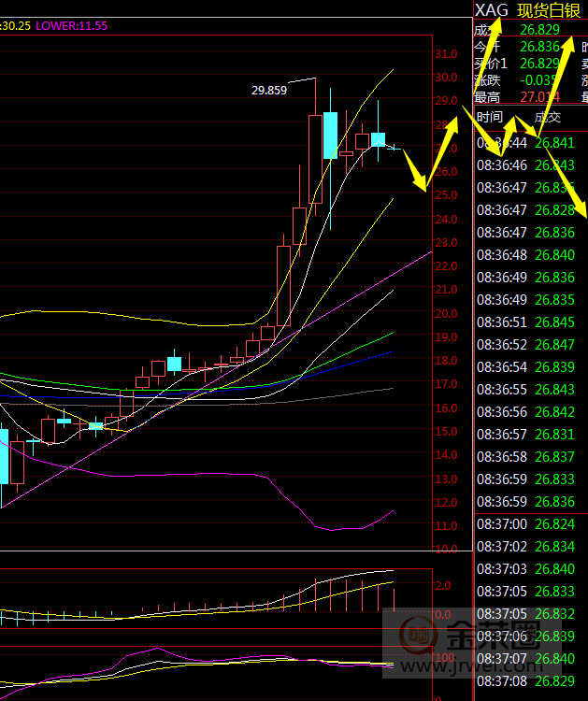Click the 11.0 price axis label
Viewport: 588px width, 701px height.
click(446, 525)
